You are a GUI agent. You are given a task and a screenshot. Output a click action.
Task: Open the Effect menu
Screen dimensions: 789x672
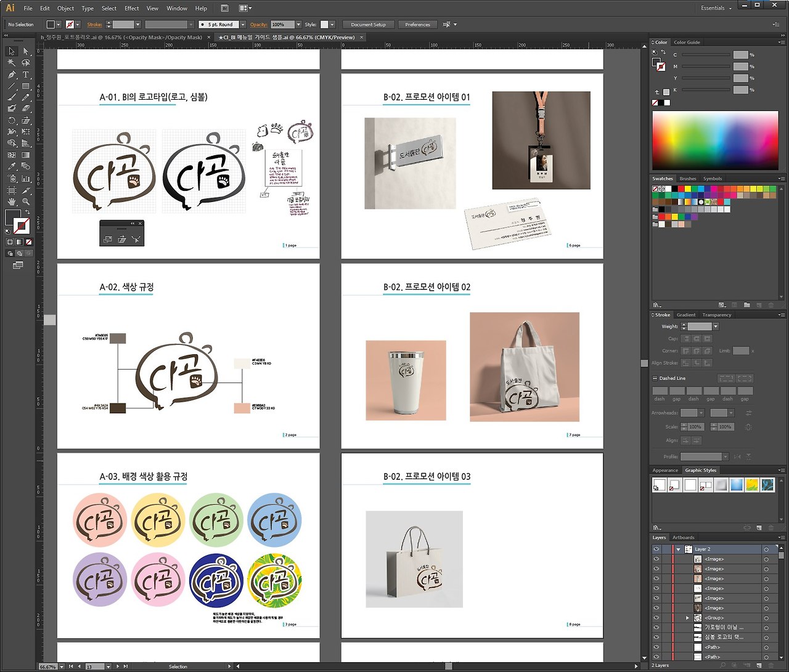pos(132,8)
